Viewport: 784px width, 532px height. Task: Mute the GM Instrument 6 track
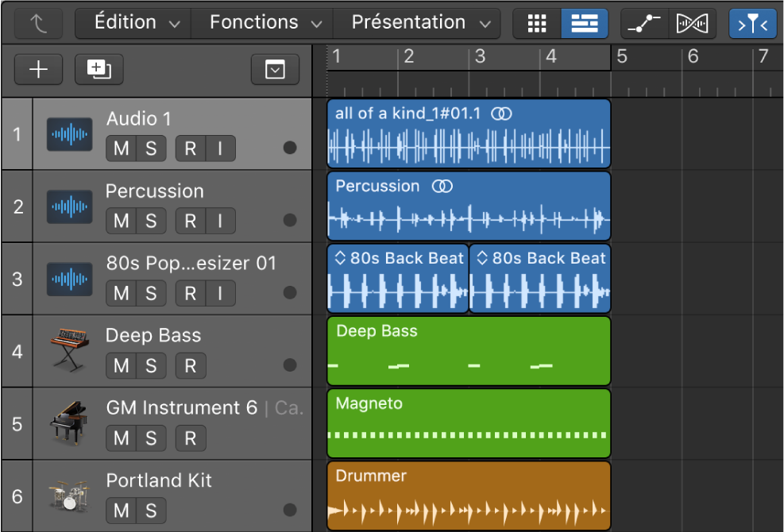pos(121,438)
